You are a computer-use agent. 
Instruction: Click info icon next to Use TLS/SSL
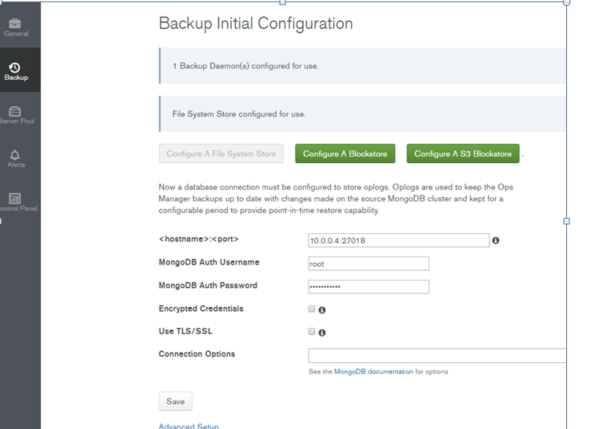click(322, 332)
